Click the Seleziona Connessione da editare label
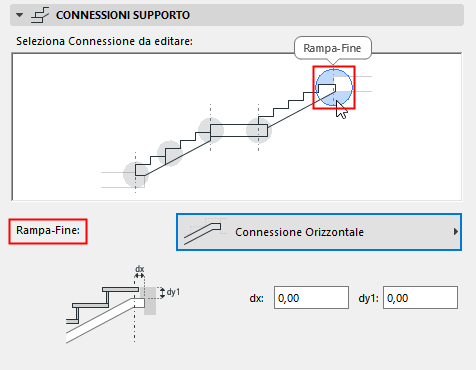The width and height of the screenshot is (476, 370). [x=104, y=41]
